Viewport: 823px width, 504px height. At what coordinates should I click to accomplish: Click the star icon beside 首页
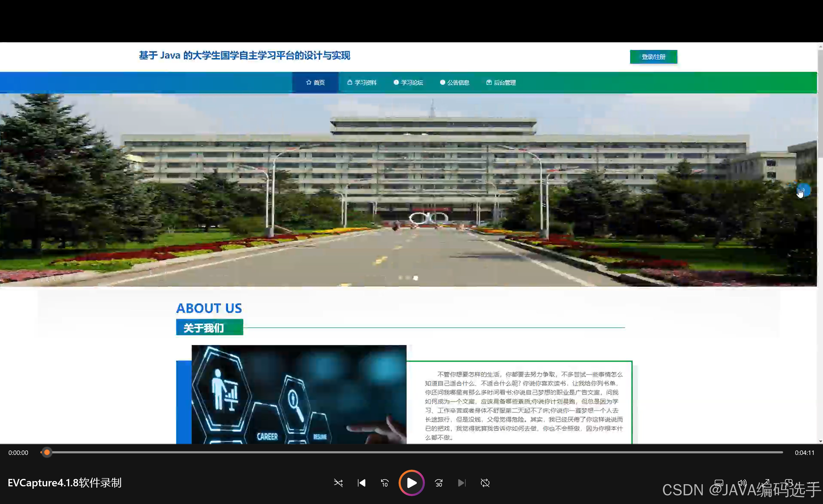pos(309,82)
